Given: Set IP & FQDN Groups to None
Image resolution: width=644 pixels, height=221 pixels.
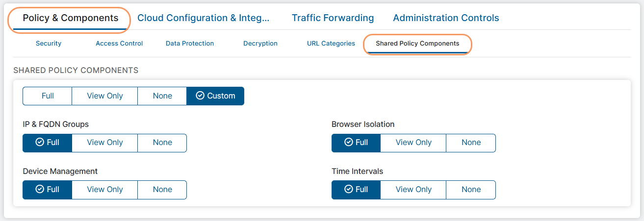Looking at the screenshot, I should (x=162, y=143).
